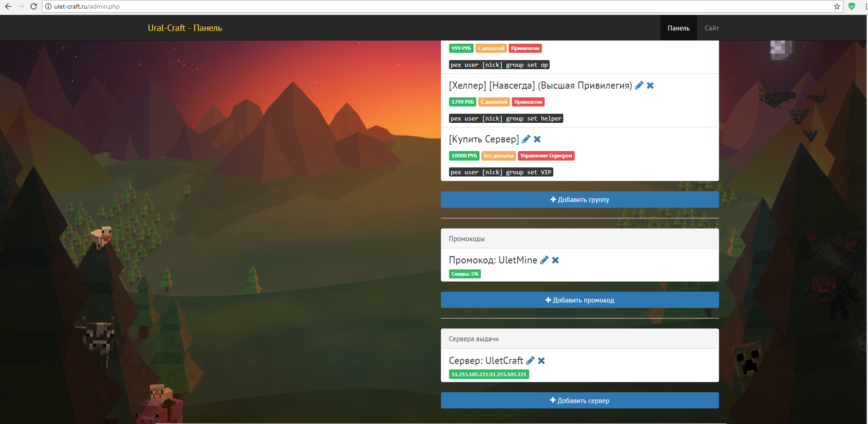Open the Ural-Craft - Панель brand link
The width and height of the screenshot is (868, 424).
pyautogui.click(x=185, y=28)
